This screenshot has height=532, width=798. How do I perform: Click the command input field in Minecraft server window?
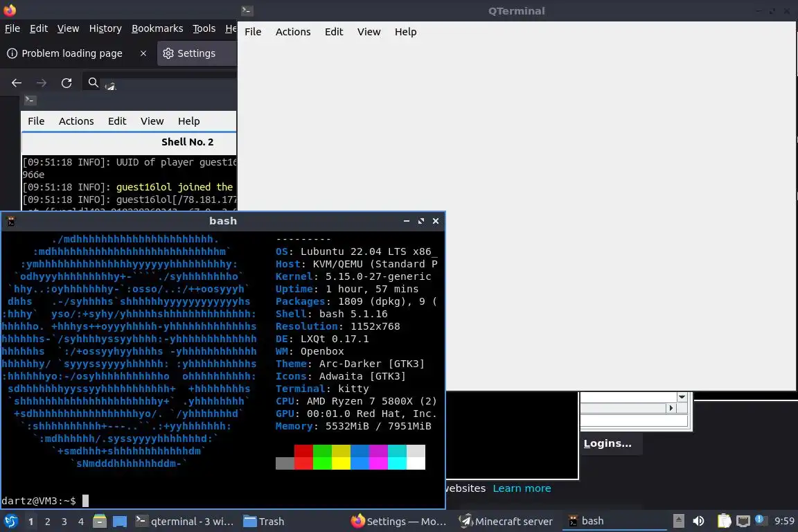point(634,420)
